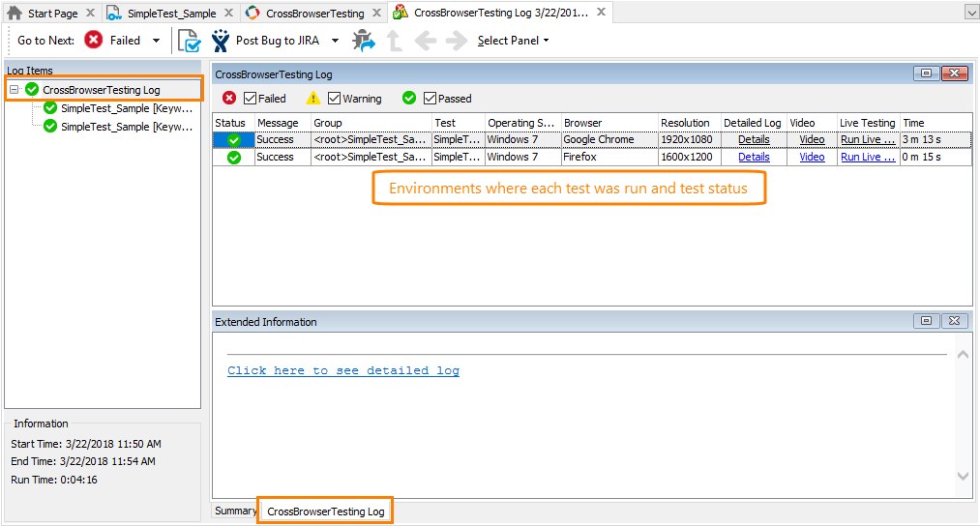Click the log checkpoint document icon
Viewport: 980px width, 526px height.
coord(189,41)
